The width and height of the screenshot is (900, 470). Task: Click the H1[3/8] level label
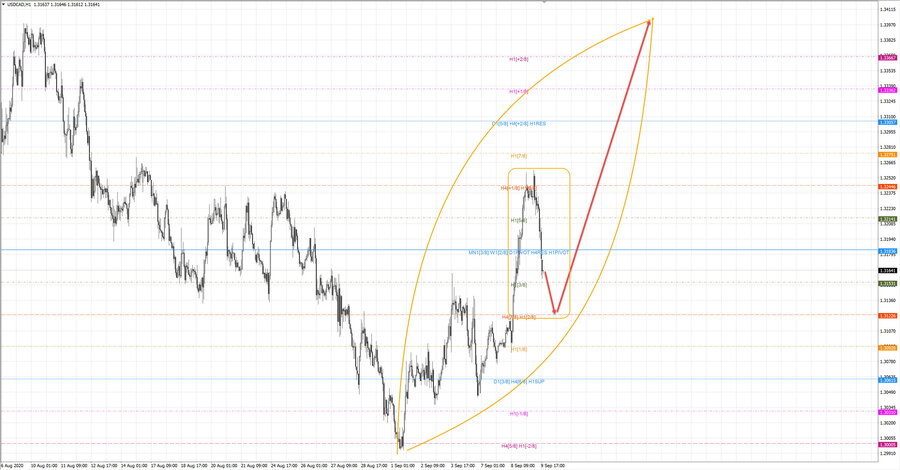tap(519, 285)
